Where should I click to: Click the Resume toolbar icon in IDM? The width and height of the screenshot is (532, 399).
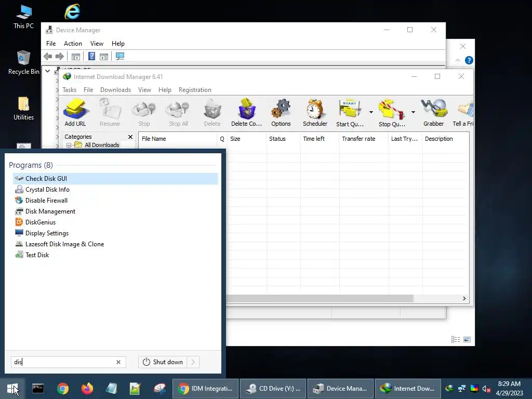pos(110,112)
